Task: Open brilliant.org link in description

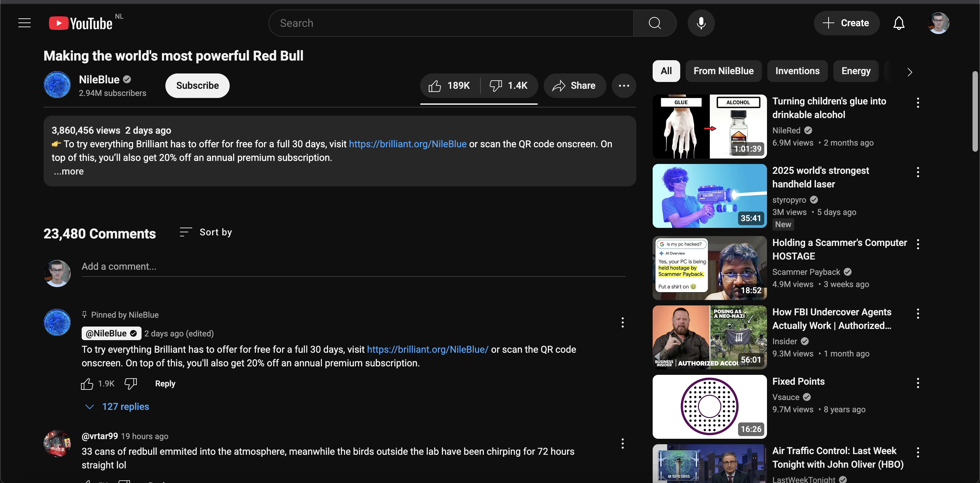Action: tap(407, 144)
